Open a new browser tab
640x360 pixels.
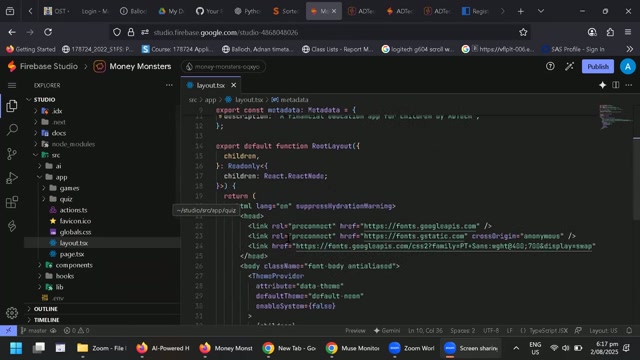tap(520, 11)
